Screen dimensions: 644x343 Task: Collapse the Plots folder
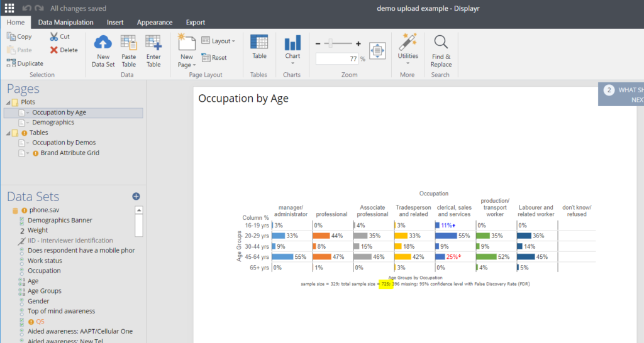click(8, 102)
